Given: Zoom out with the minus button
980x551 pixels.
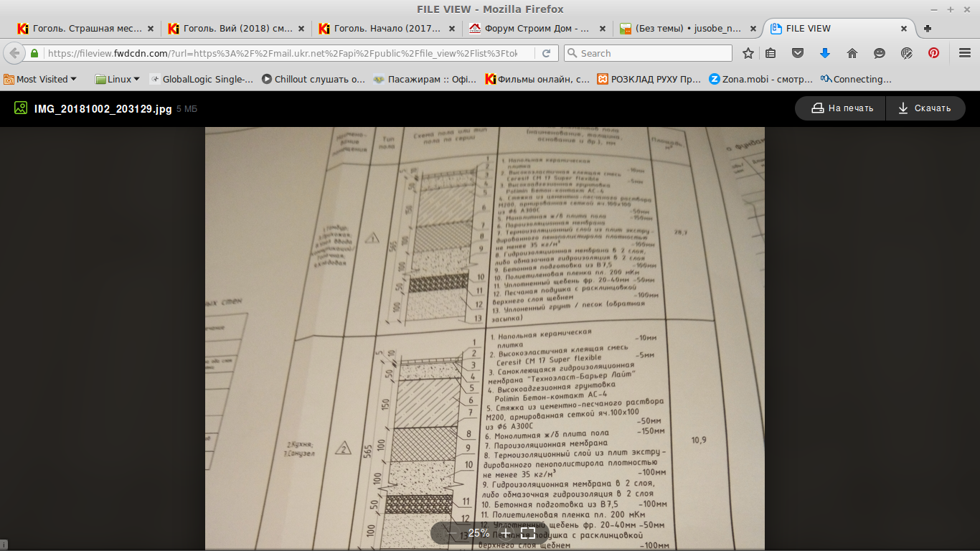Looking at the screenshot, I should pos(452,533).
